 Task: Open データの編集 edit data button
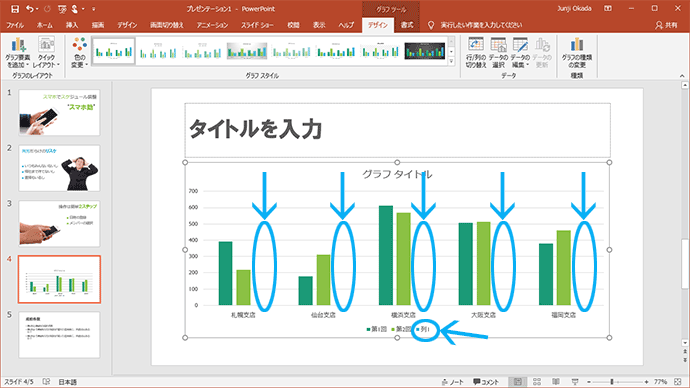pyautogui.click(x=520, y=52)
